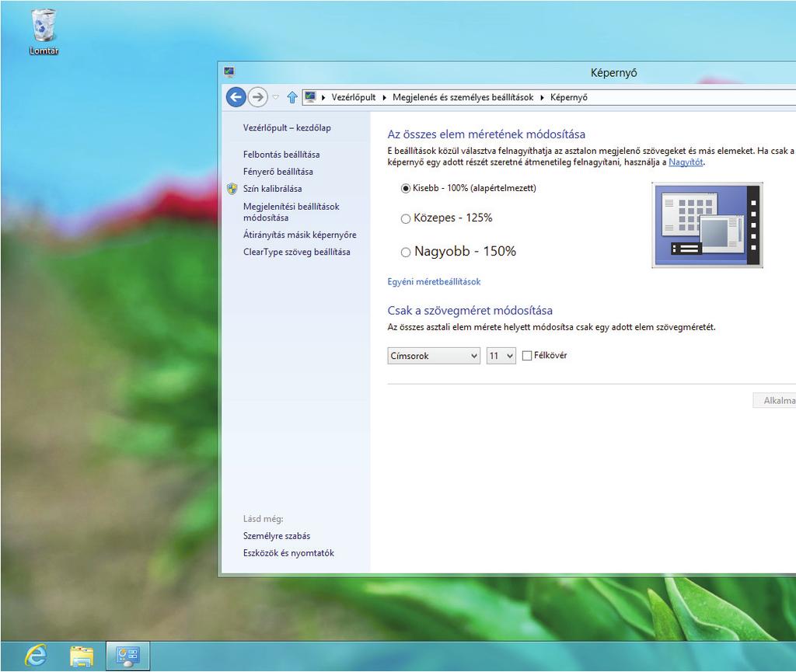Open Átirányítás másik képernyőre link

point(299,235)
